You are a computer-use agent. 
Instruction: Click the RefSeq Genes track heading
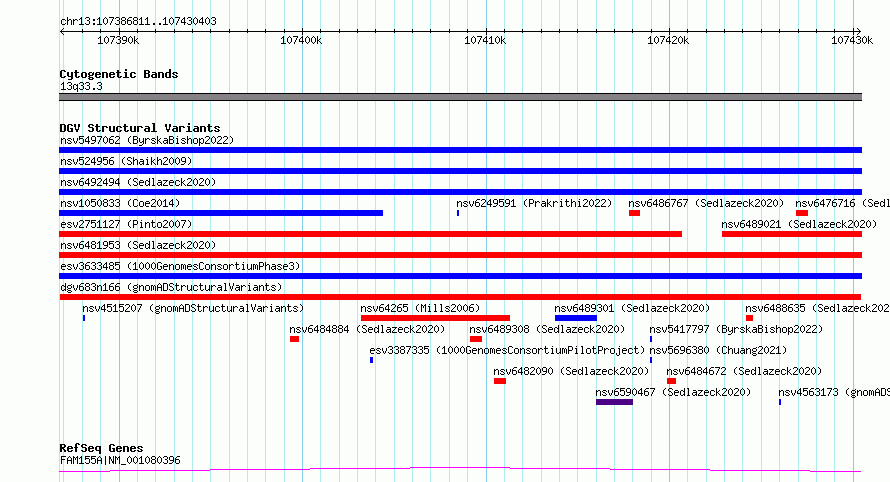(101, 448)
